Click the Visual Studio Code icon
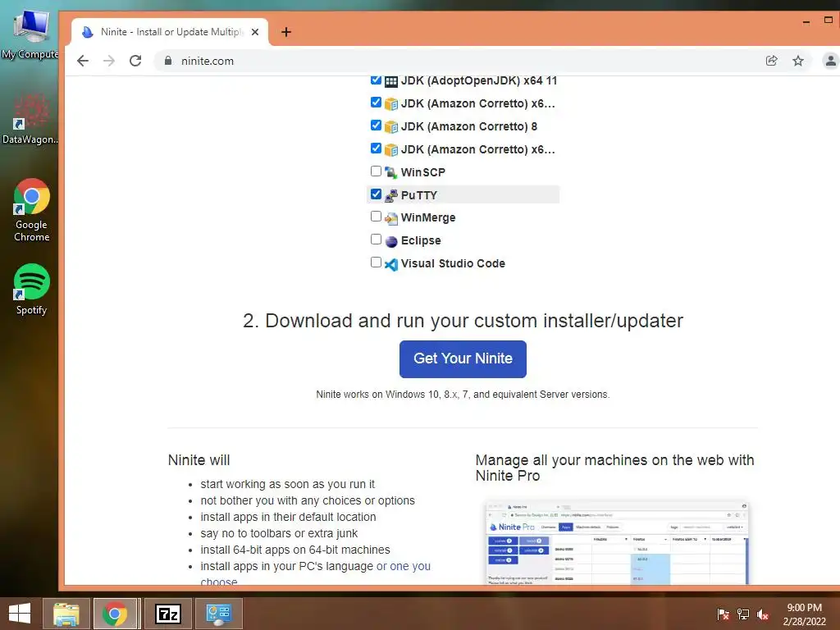Image resolution: width=840 pixels, height=630 pixels. (x=391, y=264)
